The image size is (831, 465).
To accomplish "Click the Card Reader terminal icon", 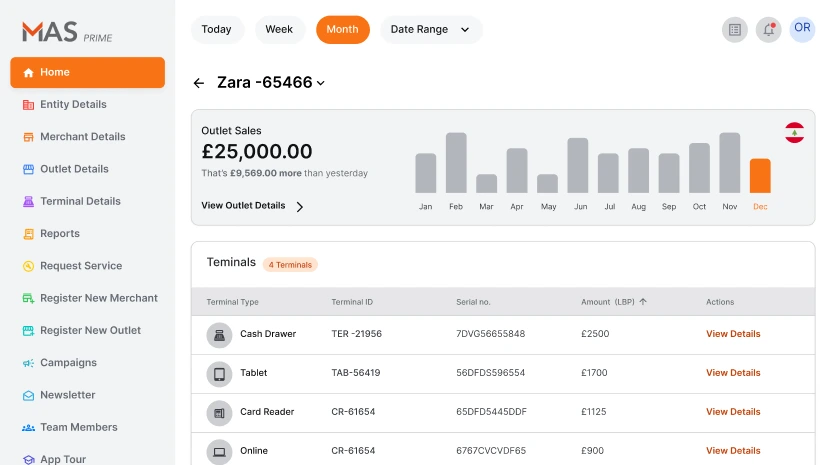I will click(219, 412).
